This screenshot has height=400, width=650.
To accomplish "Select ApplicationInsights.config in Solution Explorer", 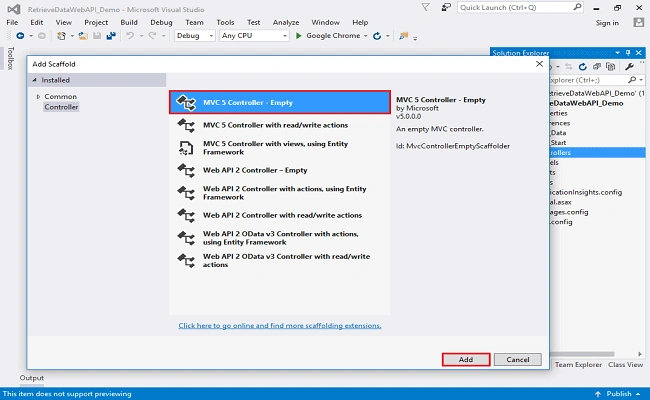I will point(585,192).
